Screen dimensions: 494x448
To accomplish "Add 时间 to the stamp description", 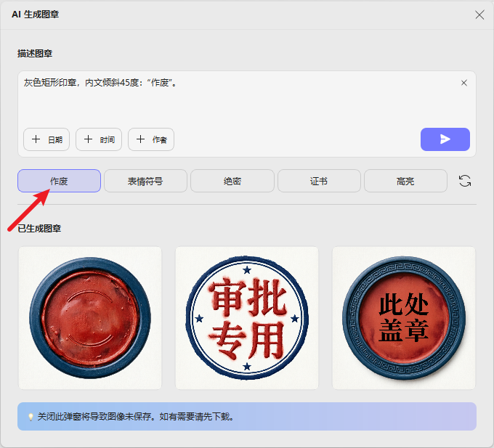I will 99,139.
